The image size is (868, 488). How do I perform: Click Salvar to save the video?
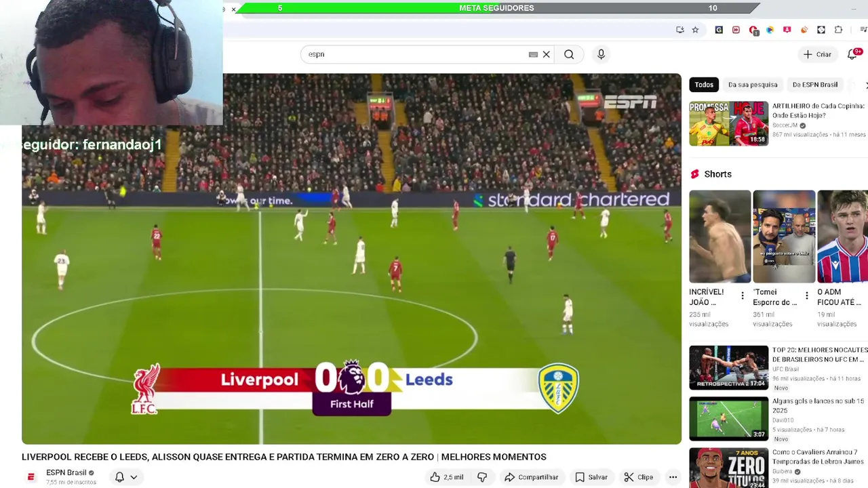click(x=591, y=477)
